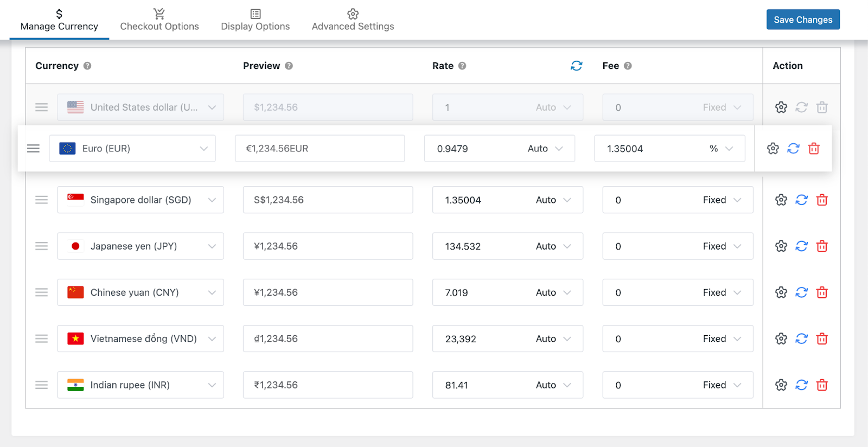Delete the Chinese yuan currency

(822, 292)
